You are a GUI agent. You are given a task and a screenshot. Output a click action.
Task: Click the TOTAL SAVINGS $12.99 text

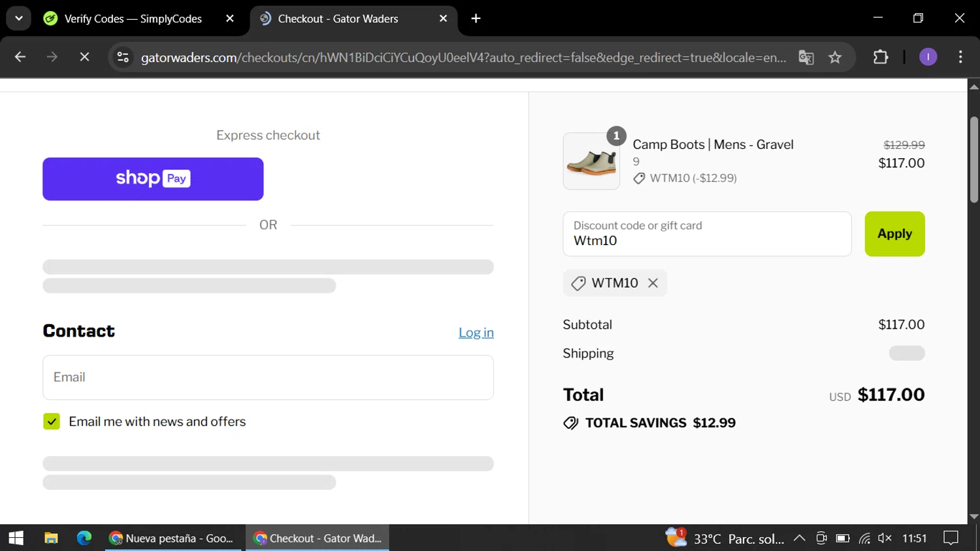tap(660, 423)
